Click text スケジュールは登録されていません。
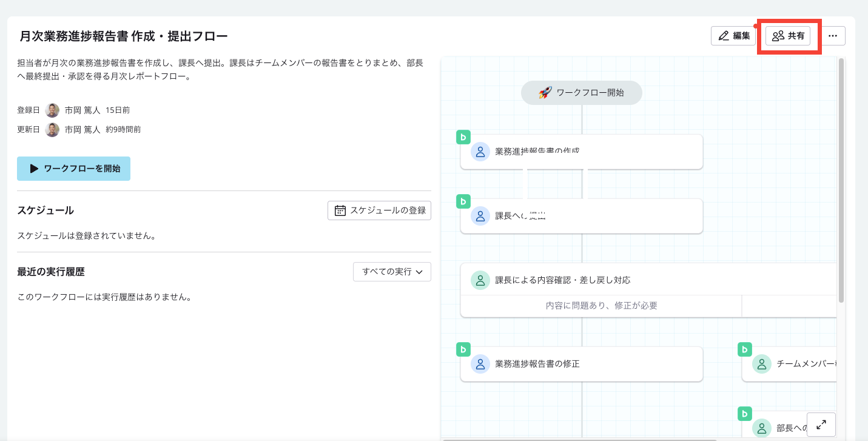Image resolution: width=868 pixels, height=441 pixels. [87, 236]
